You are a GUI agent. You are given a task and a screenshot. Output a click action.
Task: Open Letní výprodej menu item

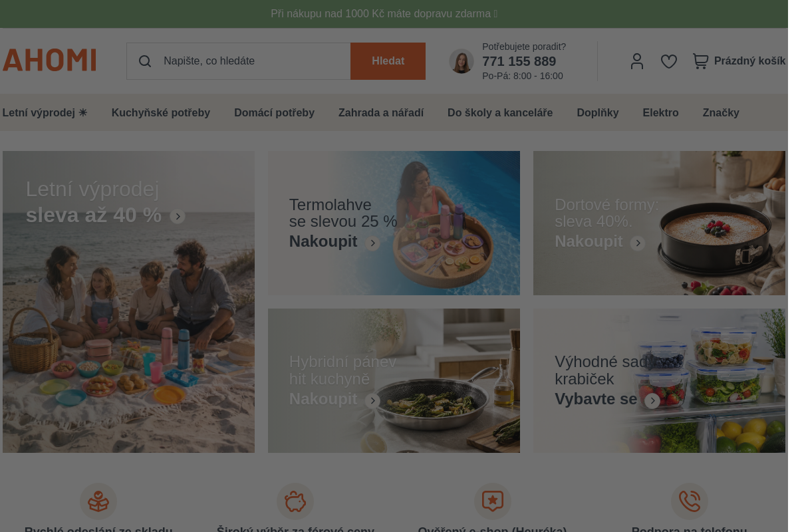click(x=45, y=113)
